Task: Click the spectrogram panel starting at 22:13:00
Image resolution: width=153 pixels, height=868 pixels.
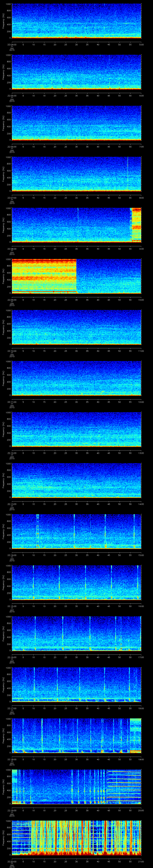Action: (76, 481)
